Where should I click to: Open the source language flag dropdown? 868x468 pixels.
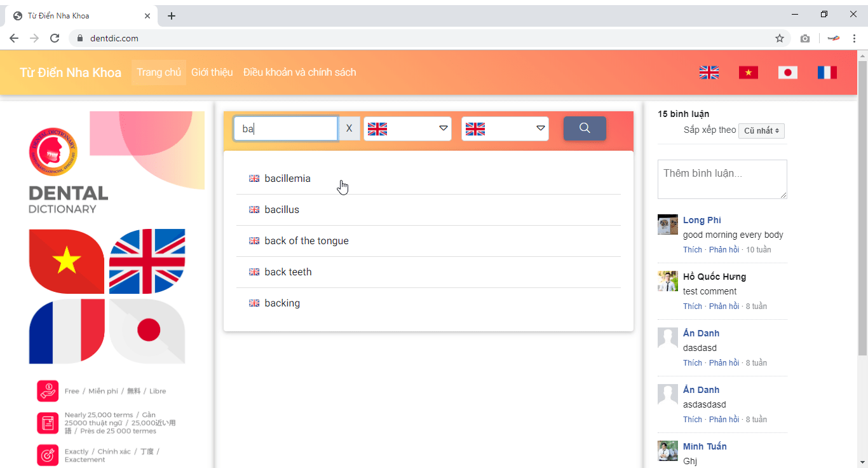407,129
